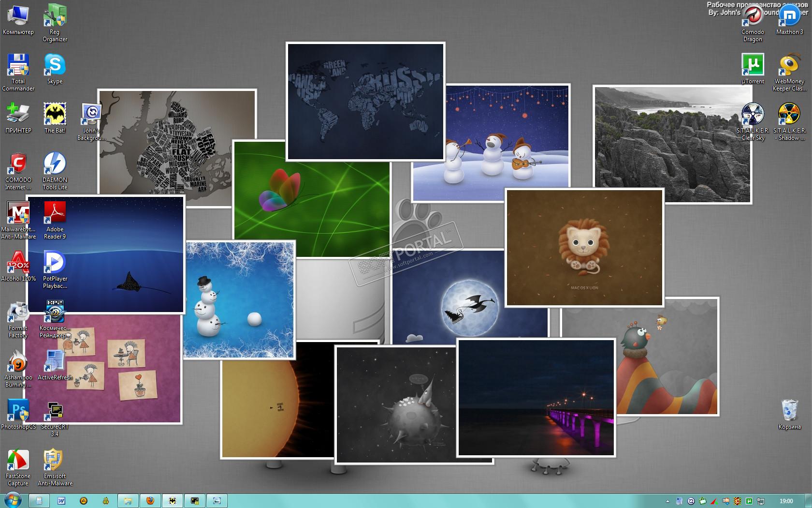
Task: Click the screen capture taskbar button
Action: point(217,501)
